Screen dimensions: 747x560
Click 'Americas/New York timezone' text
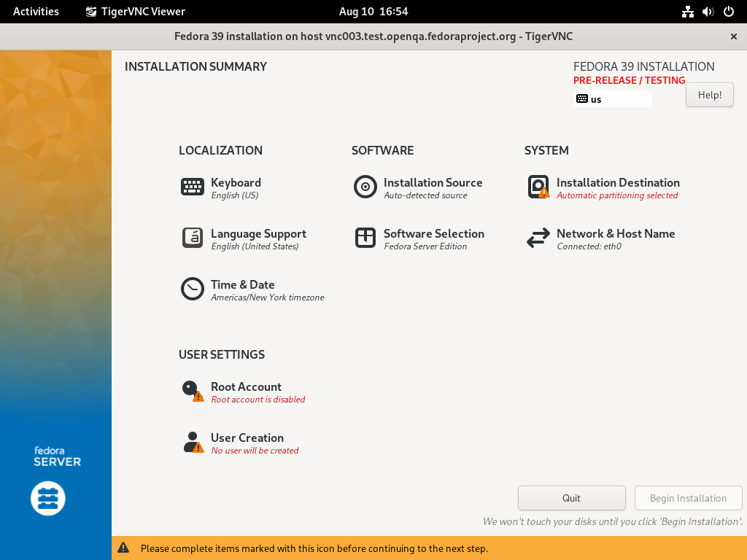pyautogui.click(x=268, y=297)
